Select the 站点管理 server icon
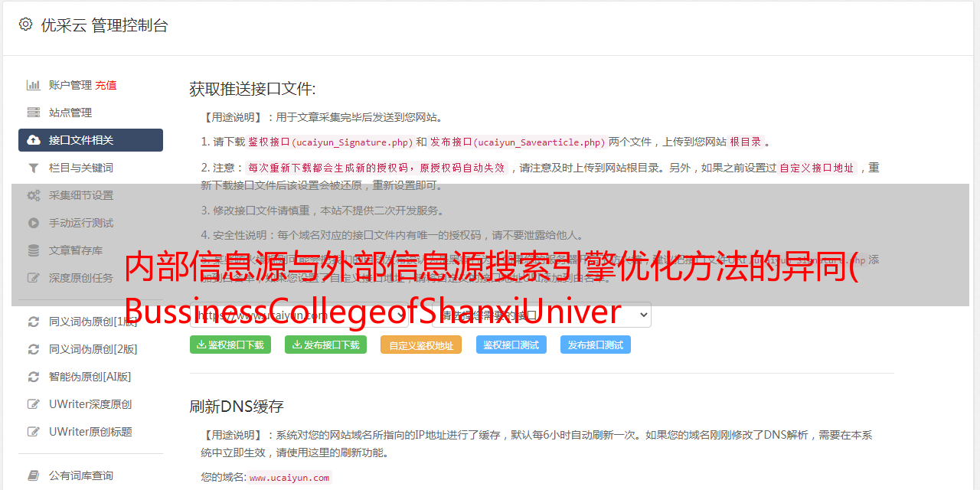The height and width of the screenshot is (490, 980). point(34,113)
